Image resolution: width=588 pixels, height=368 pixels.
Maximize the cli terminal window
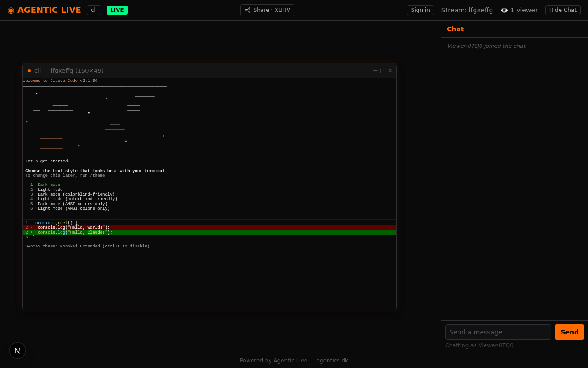click(383, 71)
